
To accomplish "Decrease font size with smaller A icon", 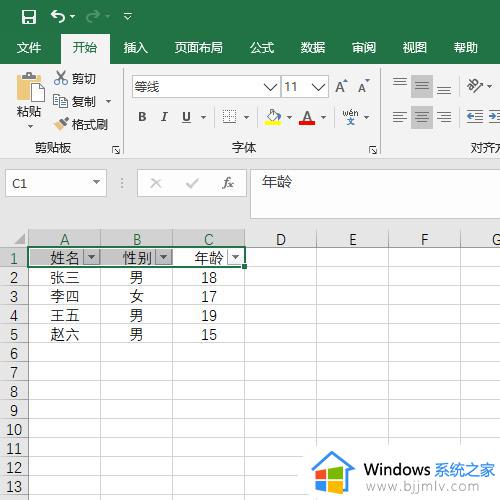I will (x=364, y=87).
